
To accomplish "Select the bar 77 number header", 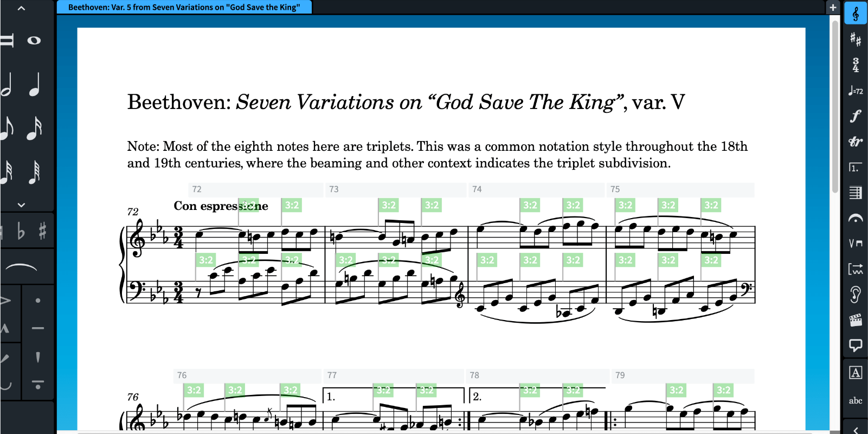I will click(x=394, y=375).
